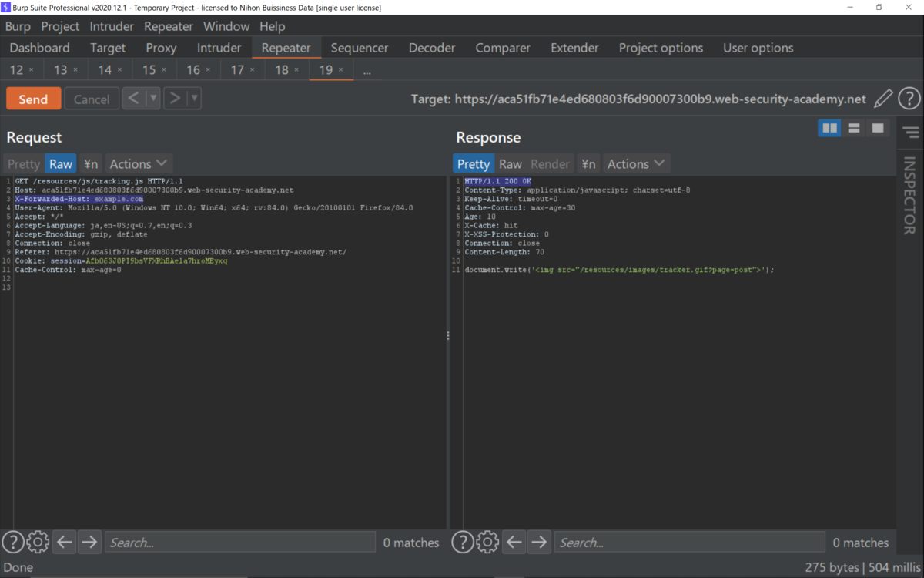Open Request search settings gear

tap(38, 543)
